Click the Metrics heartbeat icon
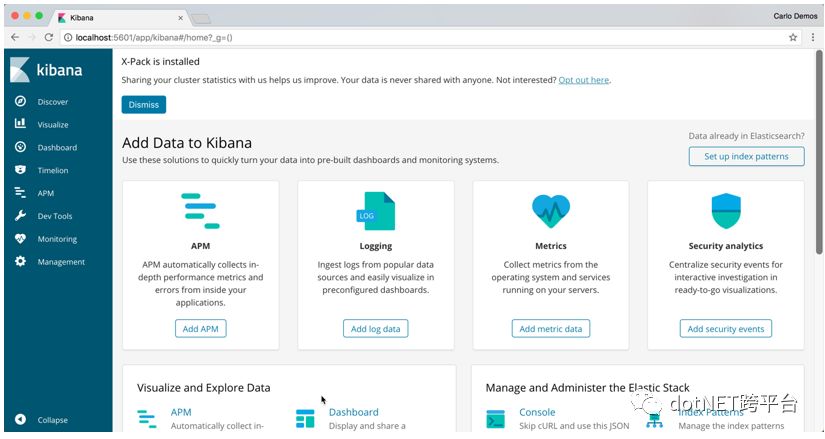 point(551,211)
